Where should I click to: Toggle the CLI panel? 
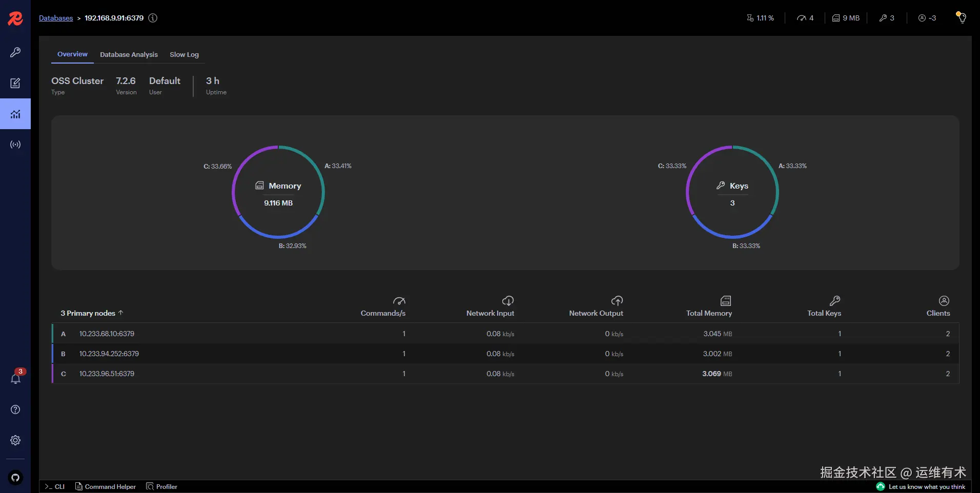click(55, 486)
